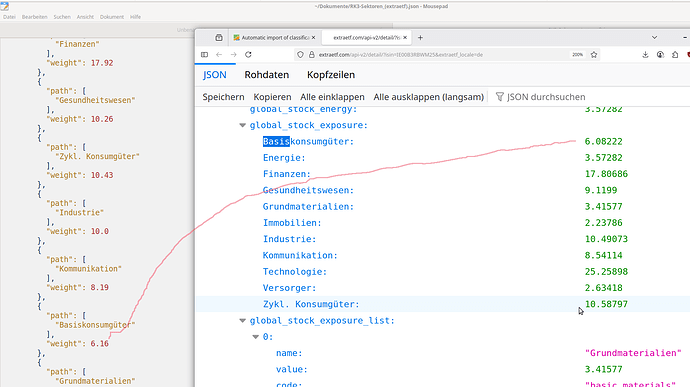Open Firefox View icon in tab bar
690x387 pixels.
tap(219, 37)
